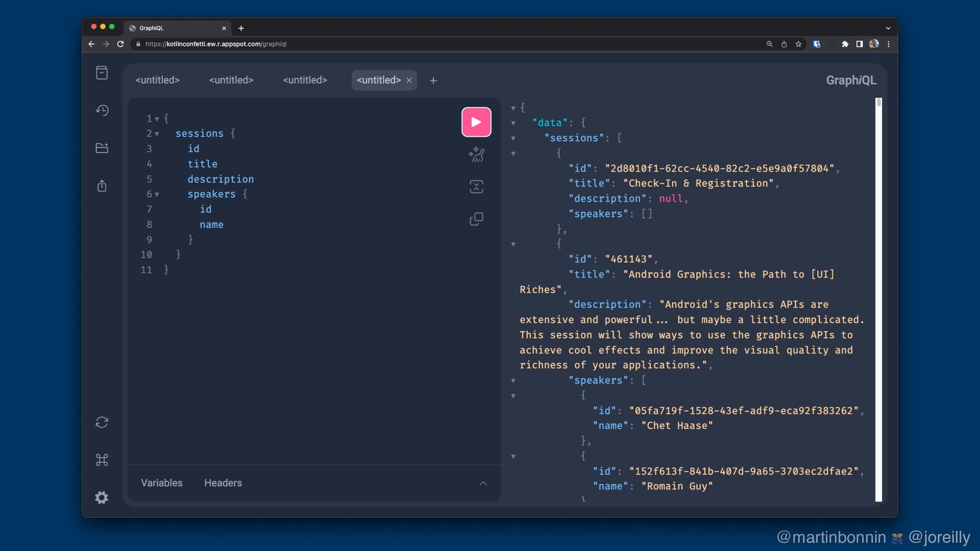Viewport: 980px width, 551px height.
Task: Switch to the first untitled tab
Action: [x=157, y=80]
